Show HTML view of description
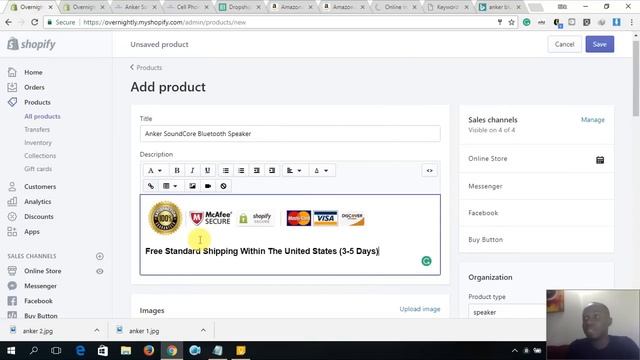This screenshot has width=640, height=360. pyautogui.click(x=429, y=171)
